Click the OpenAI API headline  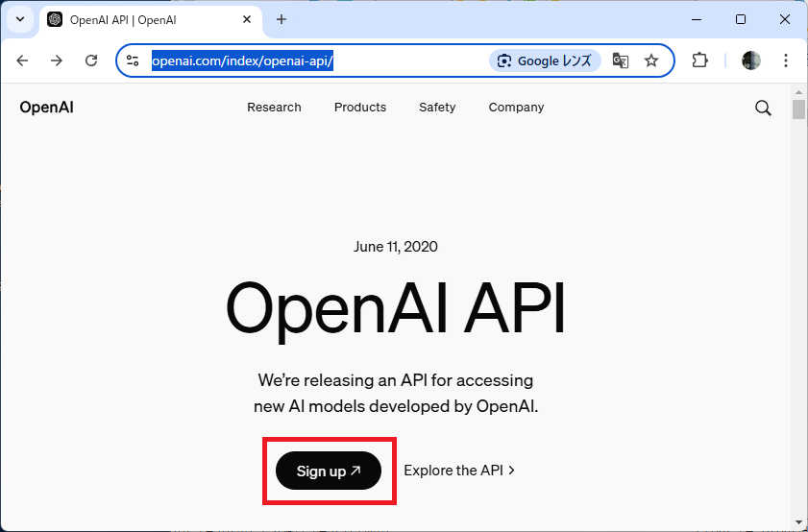tap(396, 309)
